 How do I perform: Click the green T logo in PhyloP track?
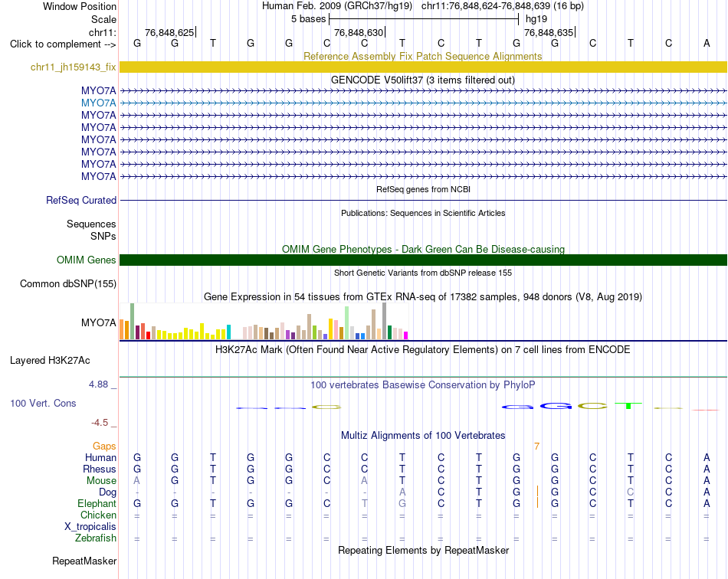click(628, 405)
